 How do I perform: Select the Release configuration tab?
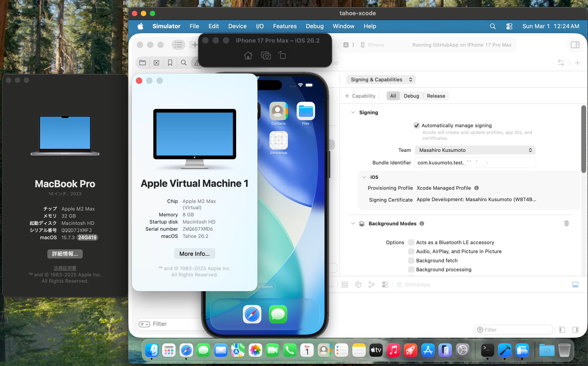coord(436,96)
